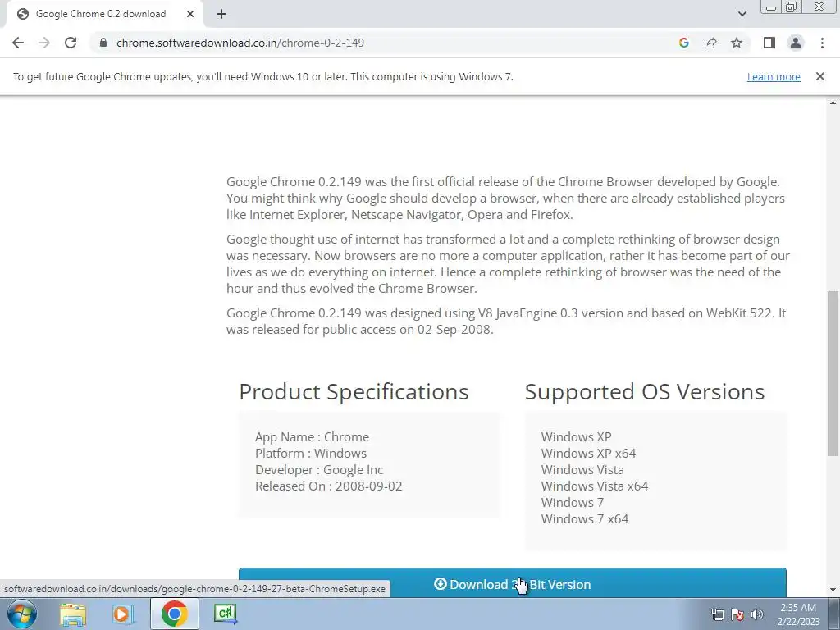The width and height of the screenshot is (840, 630).
Task: Expand the tab search dropdown arrow
Action: tap(742, 14)
